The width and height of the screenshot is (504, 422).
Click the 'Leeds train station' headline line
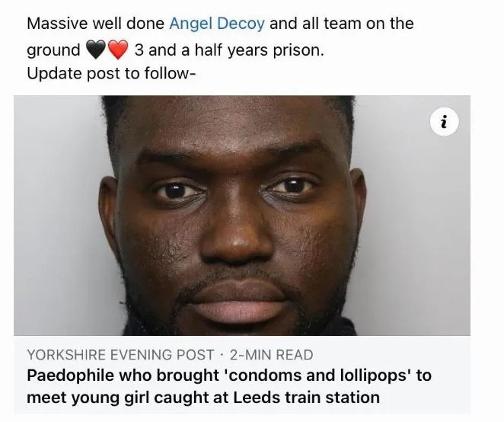point(203,398)
